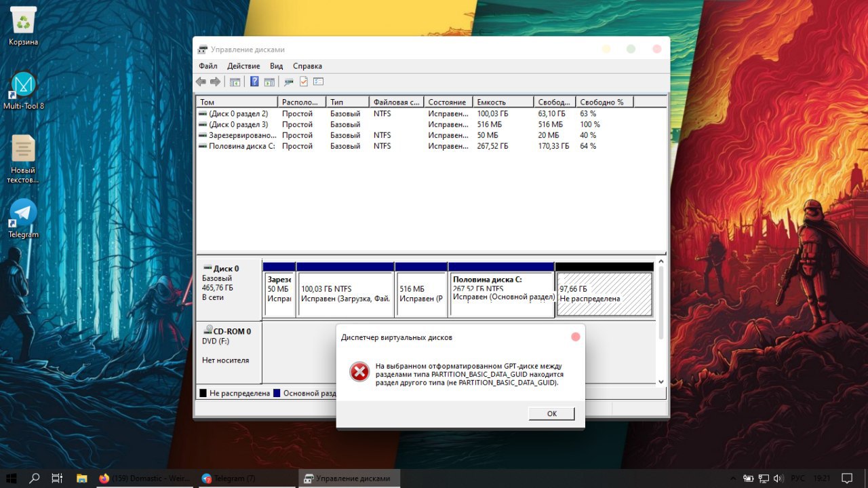Select Multi-Tool 8 desktop shortcut
The image size is (868, 488).
point(23,90)
